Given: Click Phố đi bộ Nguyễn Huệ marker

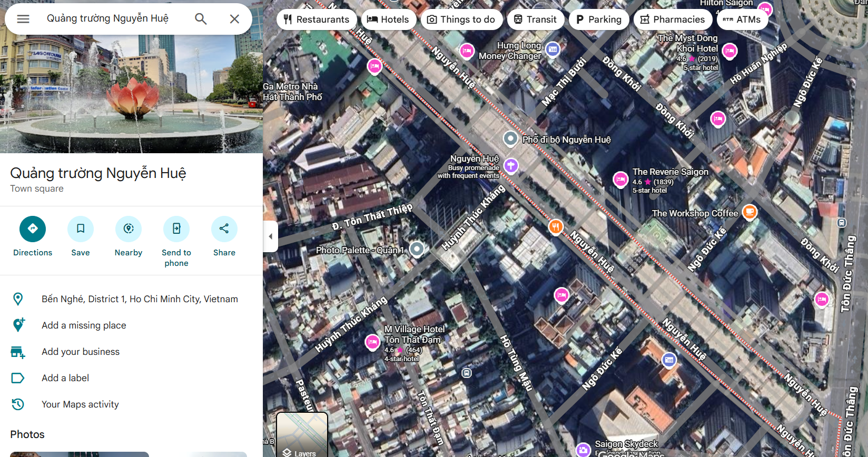Looking at the screenshot, I should tap(510, 139).
